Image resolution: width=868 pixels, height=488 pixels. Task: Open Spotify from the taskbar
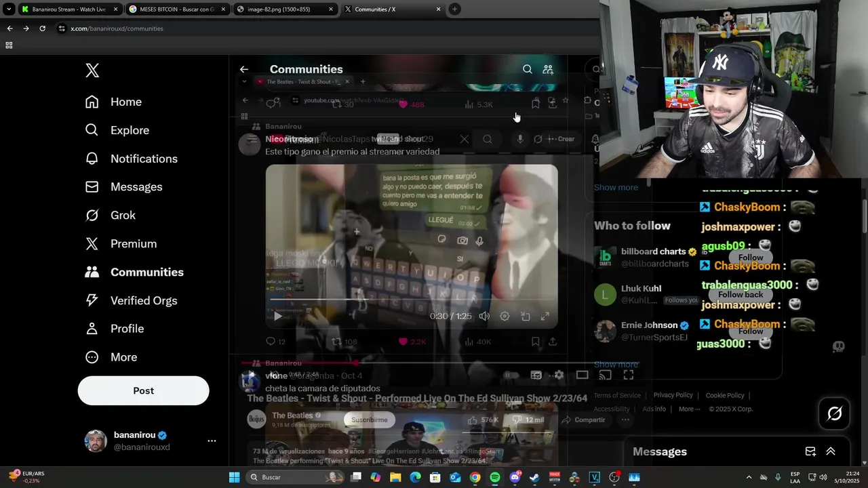pos(495,477)
